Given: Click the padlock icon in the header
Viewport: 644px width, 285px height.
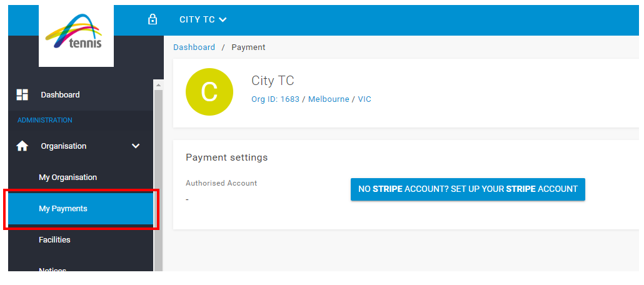Looking at the screenshot, I should pyautogui.click(x=153, y=19).
